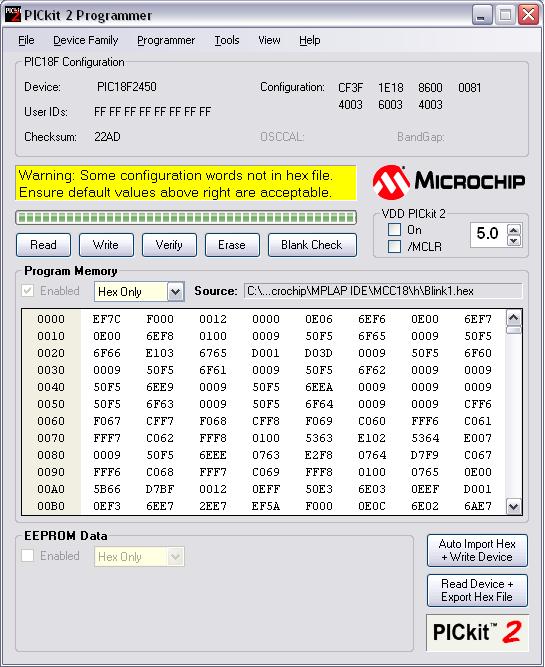Click the Microchip logo
Screen dimensions: 545x667
449,182
